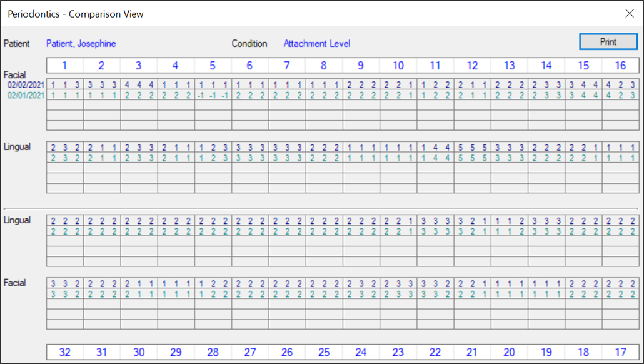
Task: Select tooth number 5 header
Action: 213,66
